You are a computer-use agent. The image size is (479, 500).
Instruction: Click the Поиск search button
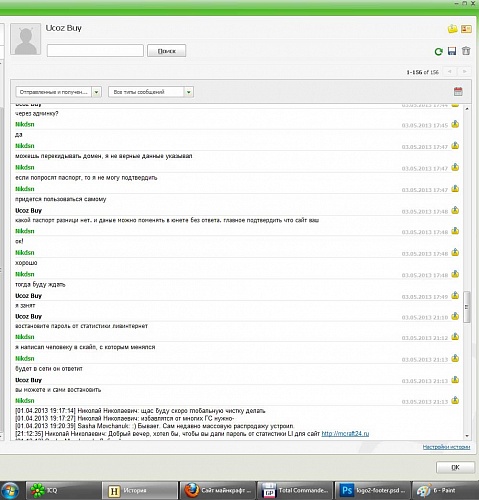(166, 51)
